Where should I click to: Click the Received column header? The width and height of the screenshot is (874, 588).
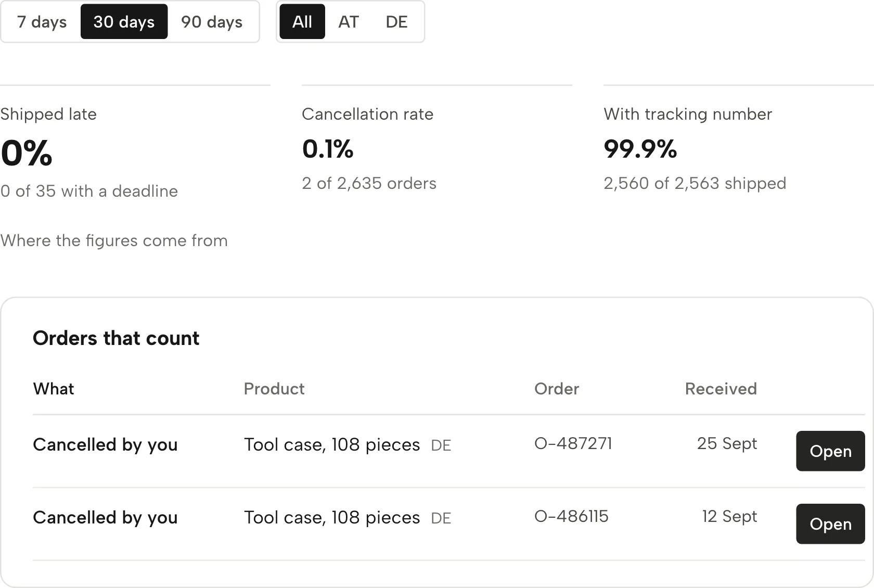click(721, 389)
